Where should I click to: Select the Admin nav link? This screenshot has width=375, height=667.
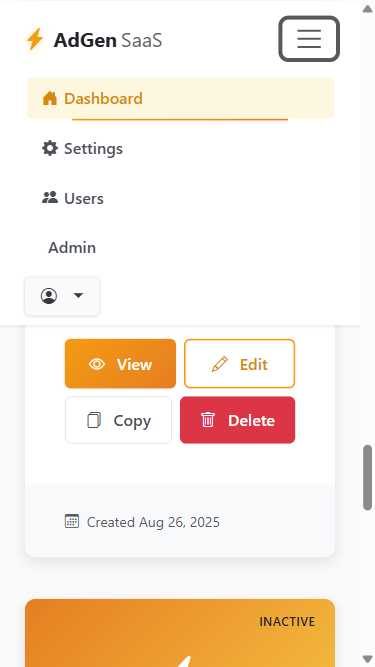(72, 248)
